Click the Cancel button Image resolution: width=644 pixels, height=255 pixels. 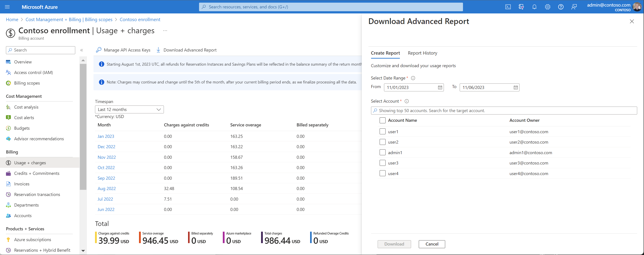(432, 244)
